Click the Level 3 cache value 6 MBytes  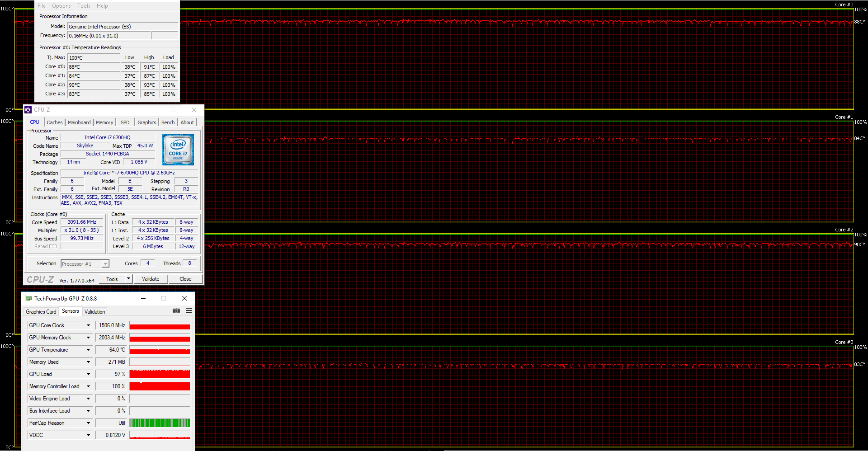(153, 247)
